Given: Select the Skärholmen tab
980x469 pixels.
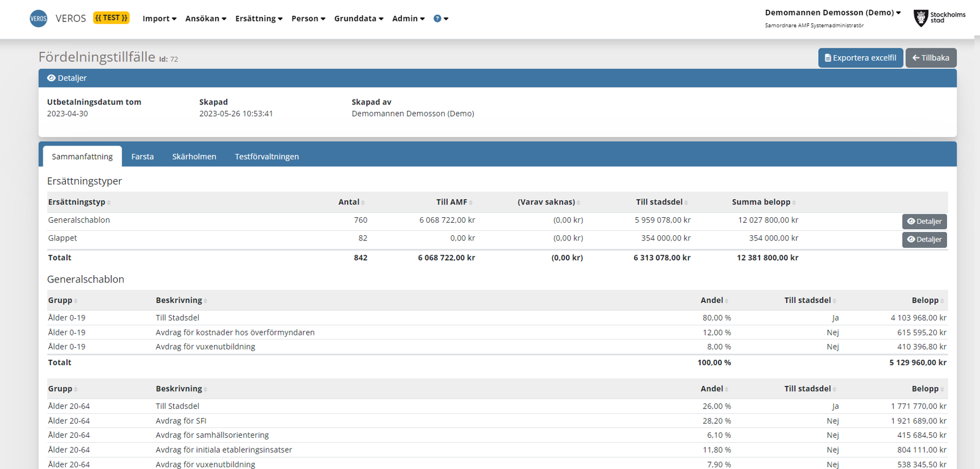Looking at the screenshot, I should click(x=194, y=157).
